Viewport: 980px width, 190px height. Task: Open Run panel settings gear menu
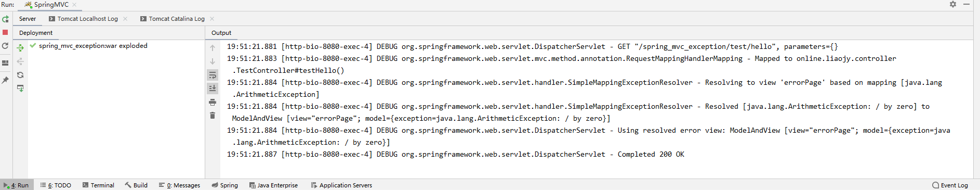click(x=953, y=4)
